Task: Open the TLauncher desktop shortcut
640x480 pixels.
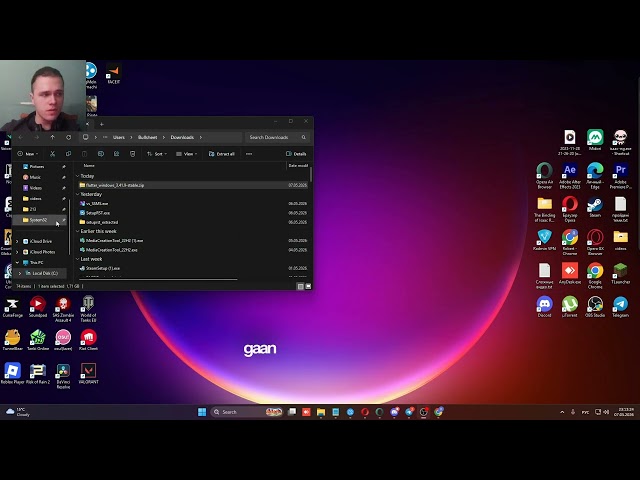Action: click(x=620, y=273)
